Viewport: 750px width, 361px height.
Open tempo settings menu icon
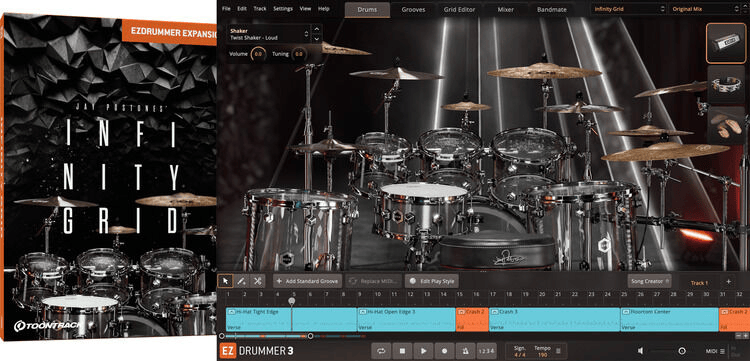tap(558, 350)
